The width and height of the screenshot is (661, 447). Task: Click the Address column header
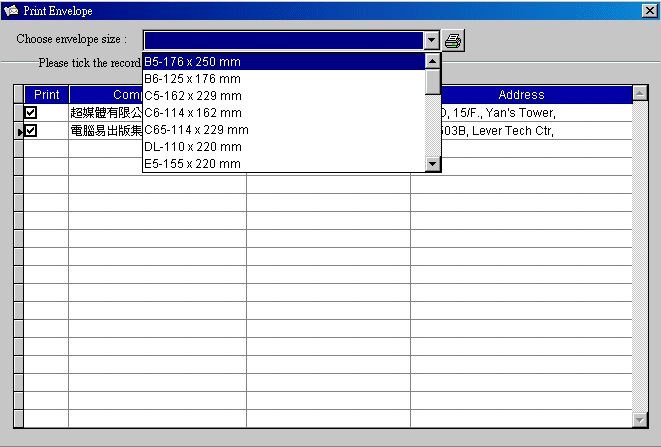click(x=521, y=95)
